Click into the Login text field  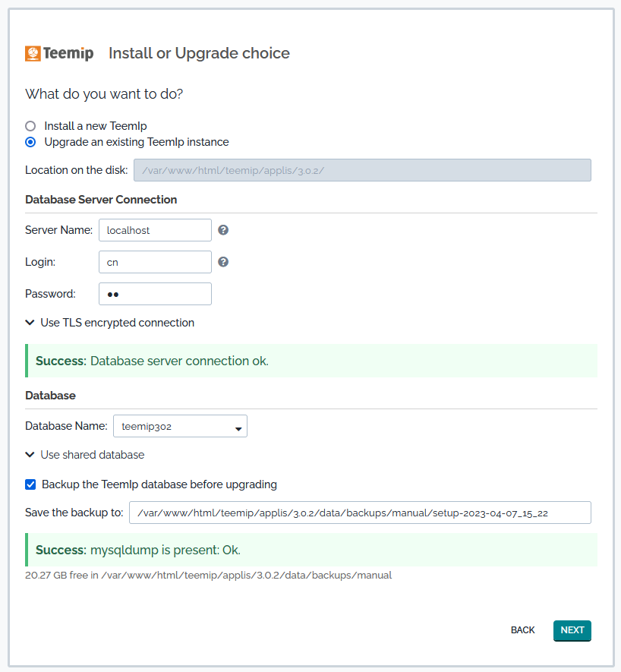155,262
